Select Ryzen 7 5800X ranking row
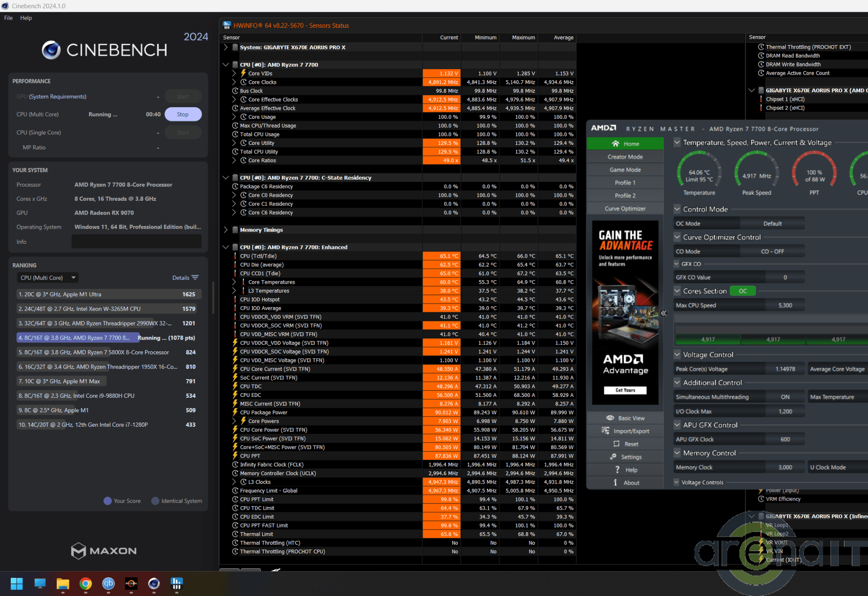This screenshot has width=868, height=596. pos(108,352)
